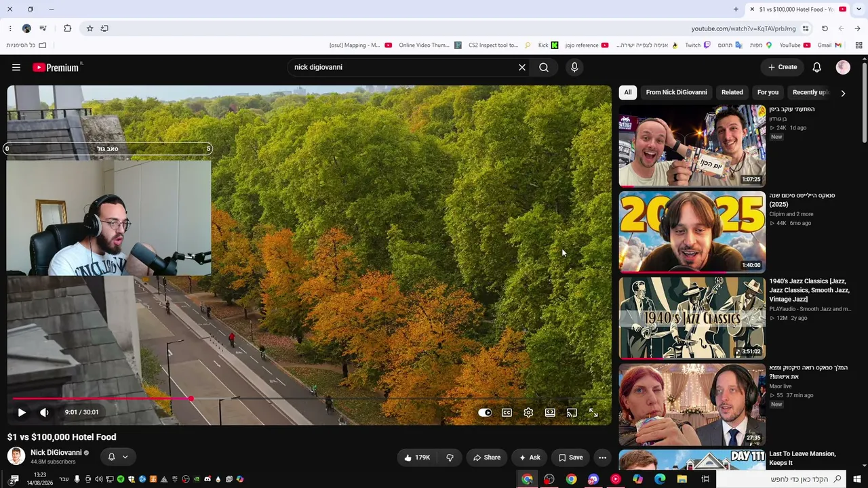Open the tab search dropdown arrow

[858, 9]
